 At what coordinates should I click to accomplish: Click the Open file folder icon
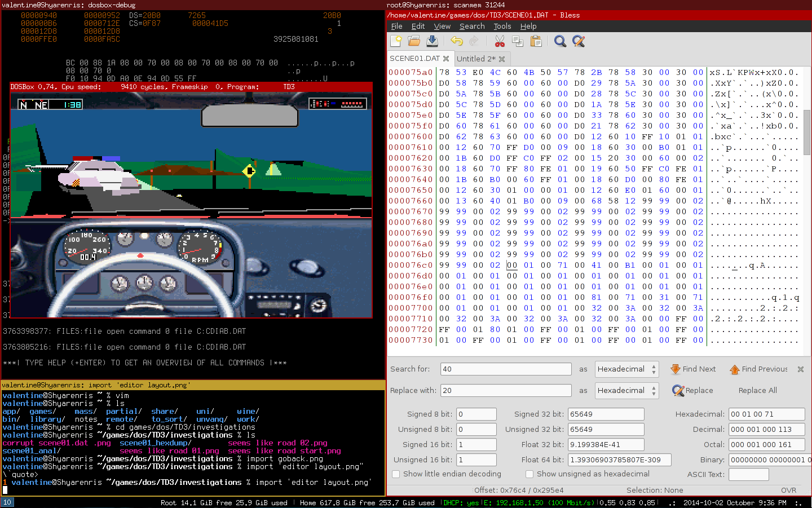[x=414, y=41]
